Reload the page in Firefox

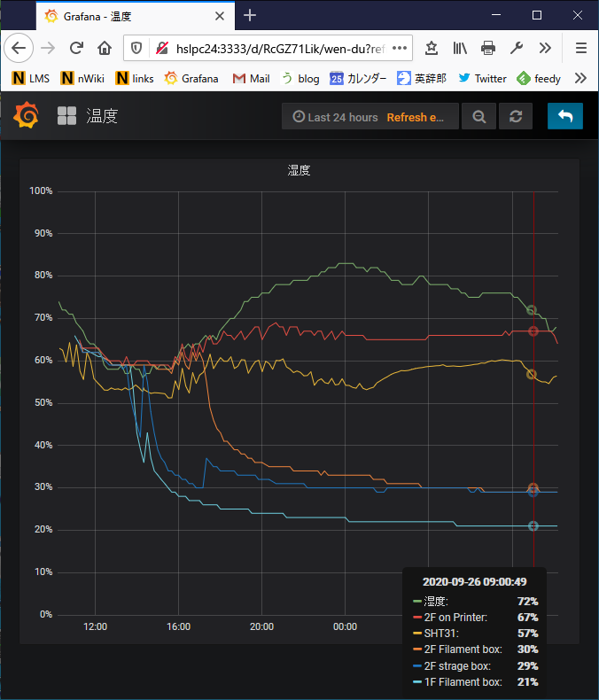coord(76,48)
